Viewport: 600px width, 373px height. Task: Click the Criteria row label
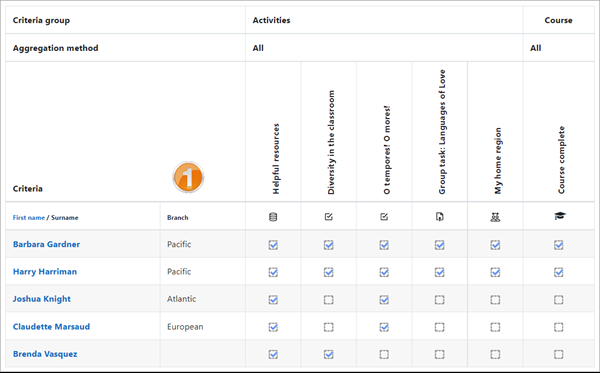28,189
